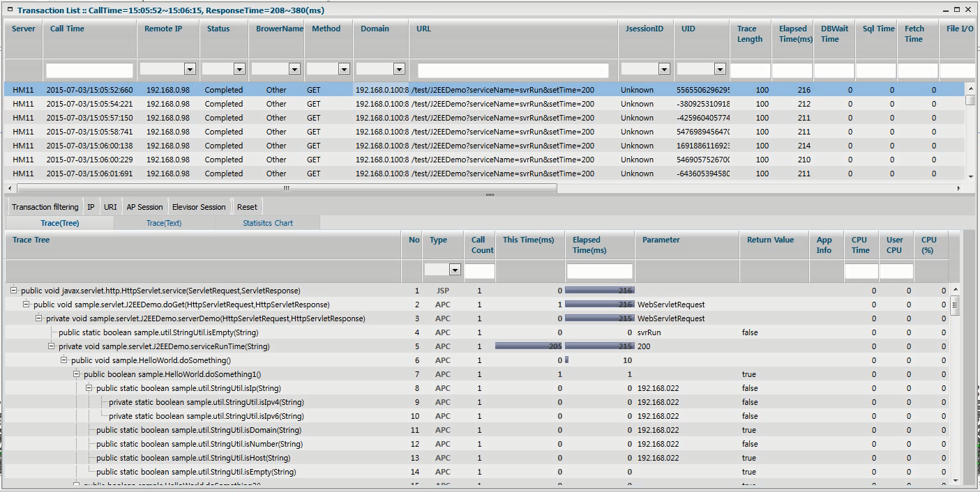This screenshot has width=980, height=492.
Task: Open the Remote IP filter dropdown
Action: (190, 70)
